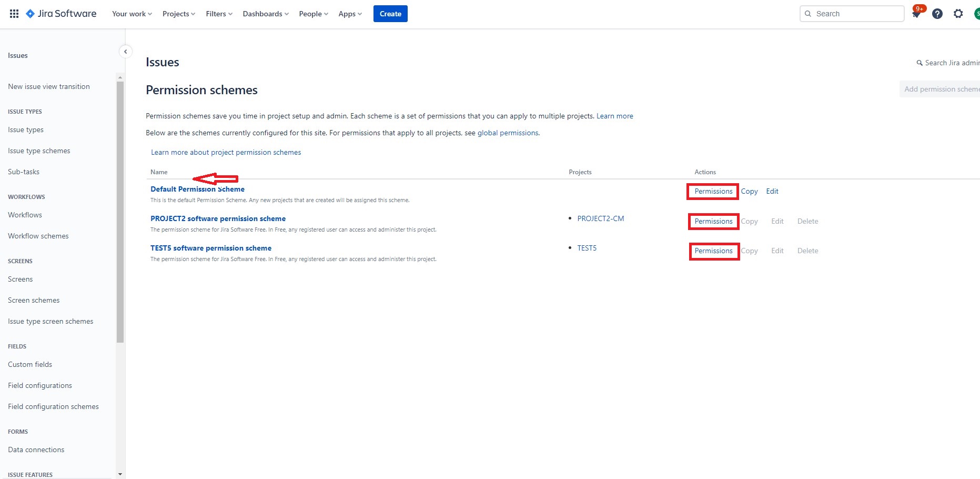
Task: Select Workflows in the sidebar
Action: click(x=25, y=215)
